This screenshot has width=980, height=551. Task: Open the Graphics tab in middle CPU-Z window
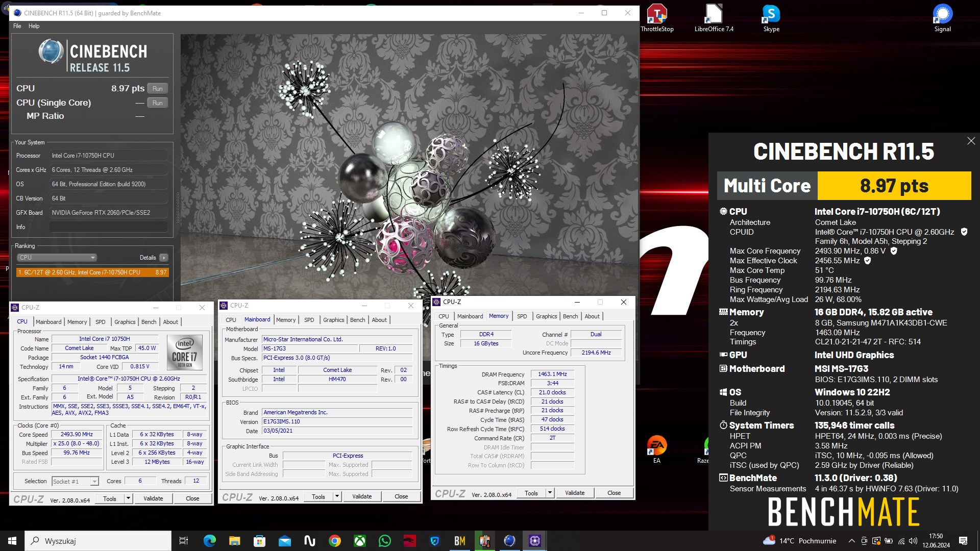tap(334, 320)
